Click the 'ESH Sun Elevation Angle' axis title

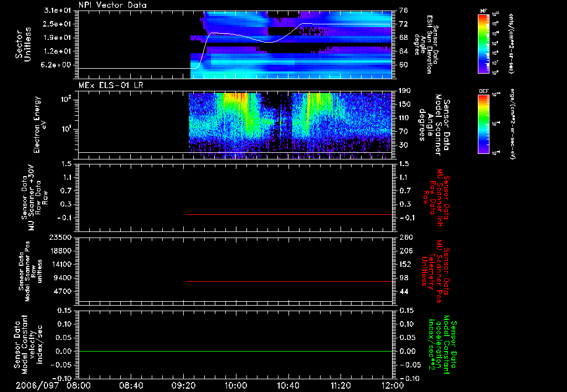(427, 44)
